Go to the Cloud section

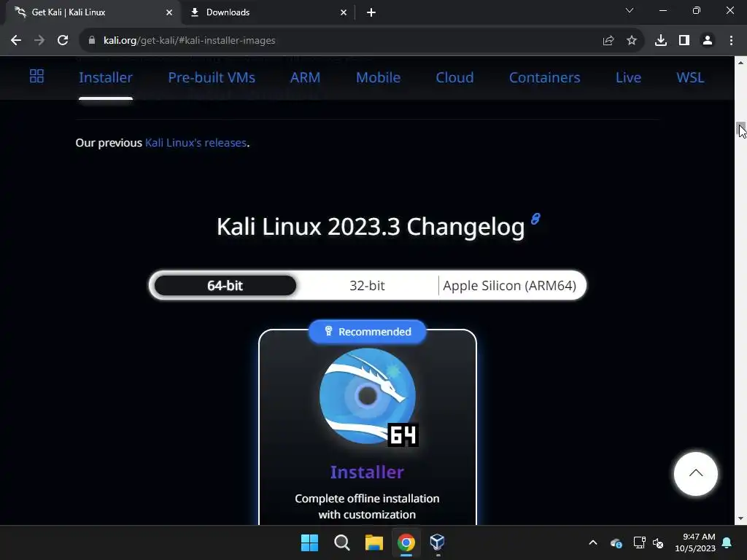click(455, 77)
